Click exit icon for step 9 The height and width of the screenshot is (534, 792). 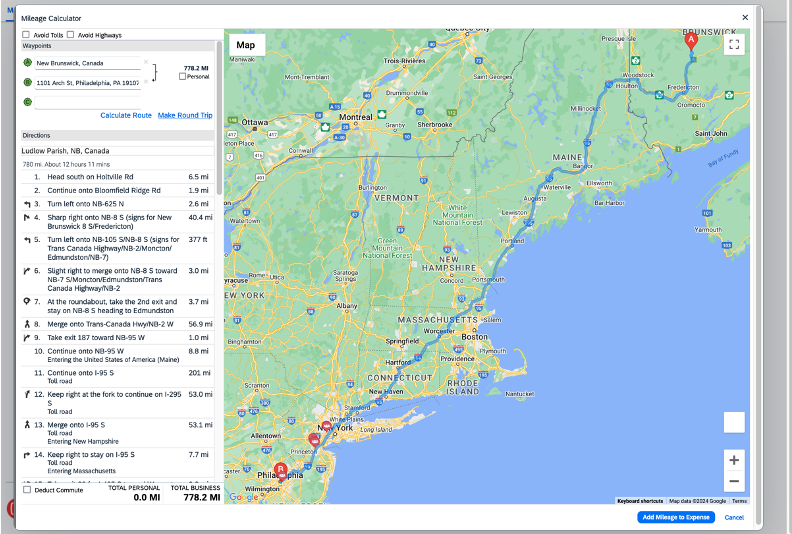[27, 337]
